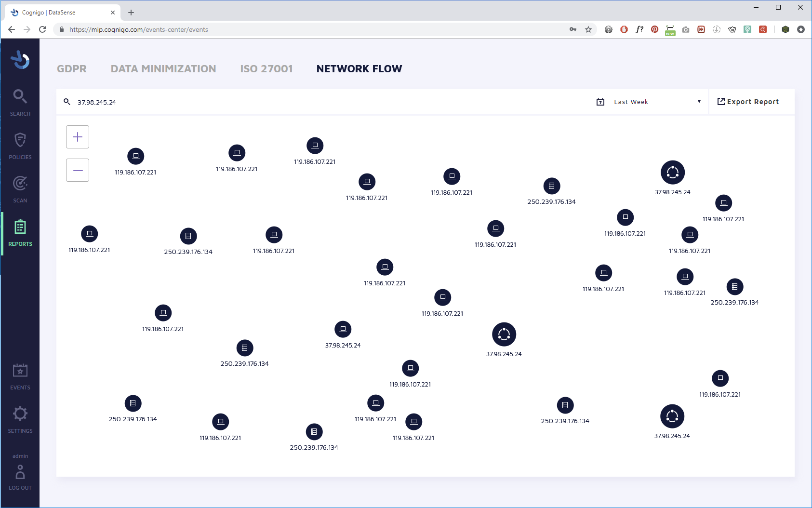The height and width of the screenshot is (508, 812).
Task: Select the small laptop node labeled 37.98.245.24
Action: 343,329
